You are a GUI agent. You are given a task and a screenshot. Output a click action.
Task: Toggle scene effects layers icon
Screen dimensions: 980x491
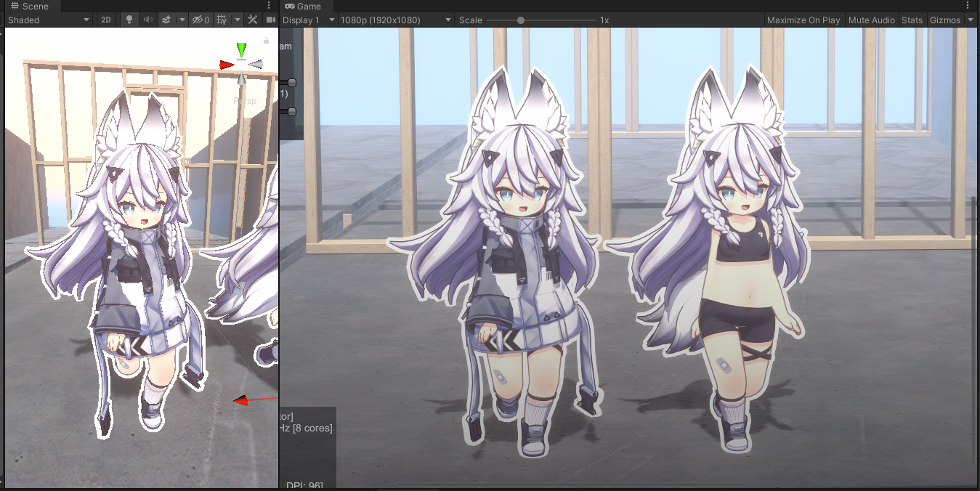166,20
